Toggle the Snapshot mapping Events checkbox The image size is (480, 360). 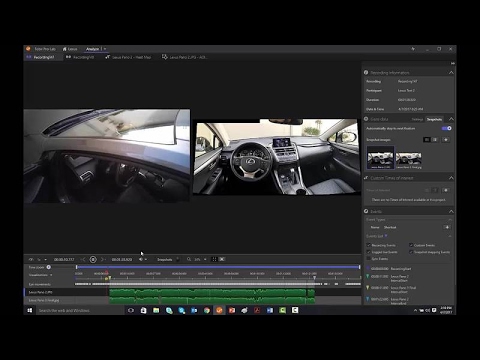coord(411,252)
